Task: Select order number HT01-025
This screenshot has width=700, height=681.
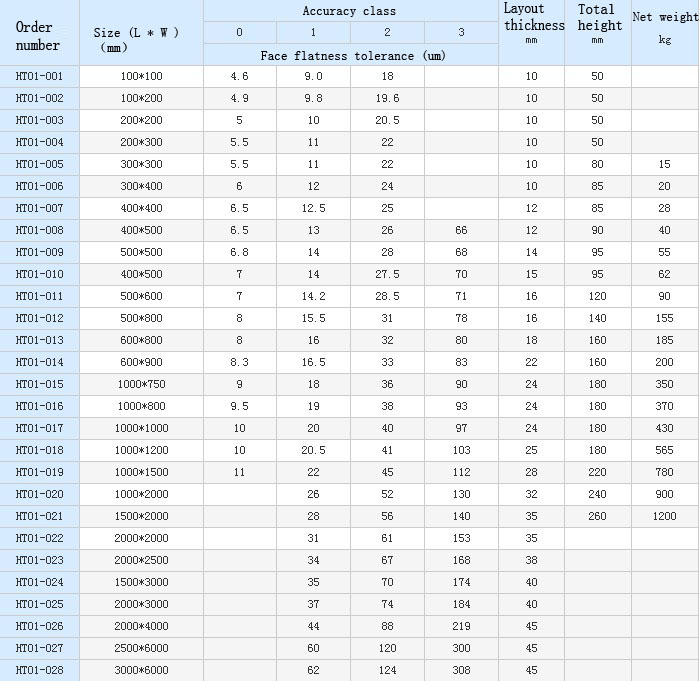Action: click(x=39, y=604)
